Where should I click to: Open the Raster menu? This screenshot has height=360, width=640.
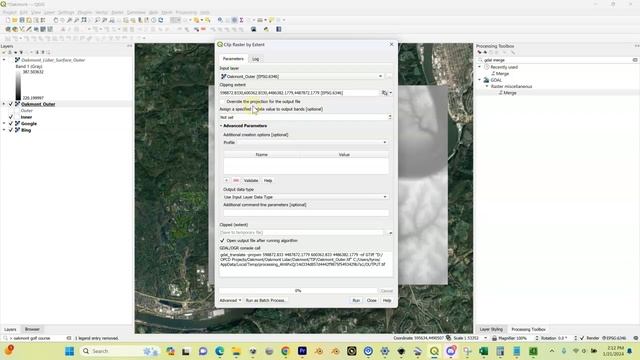[117, 13]
